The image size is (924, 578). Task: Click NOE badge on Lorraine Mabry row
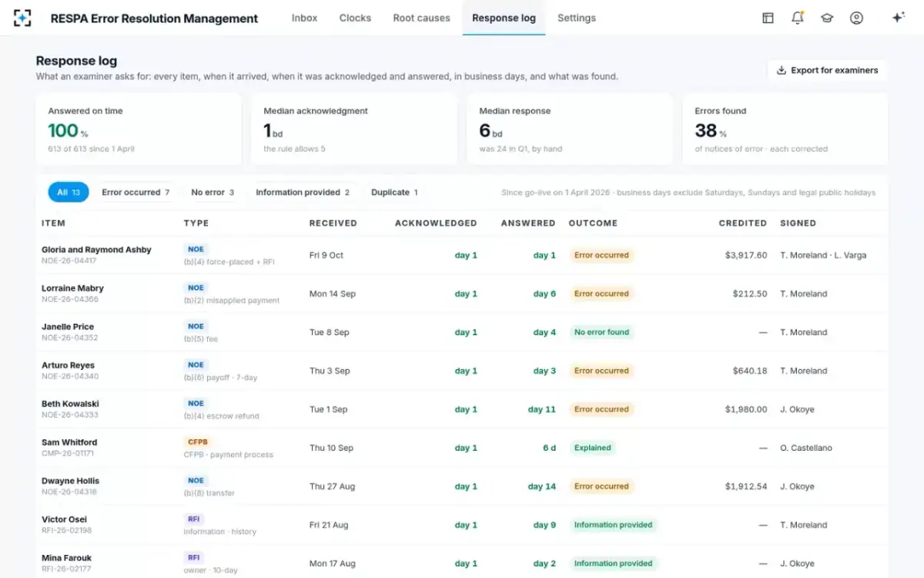coord(196,287)
